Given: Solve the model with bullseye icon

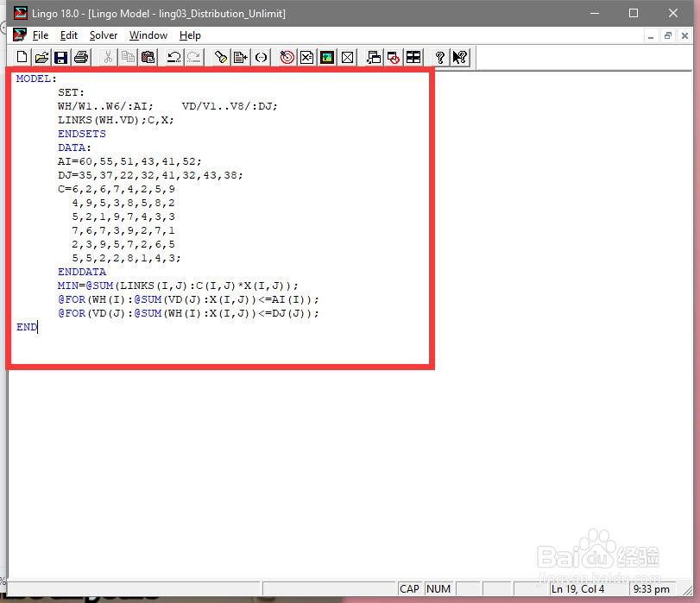Looking at the screenshot, I should point(287,57).
